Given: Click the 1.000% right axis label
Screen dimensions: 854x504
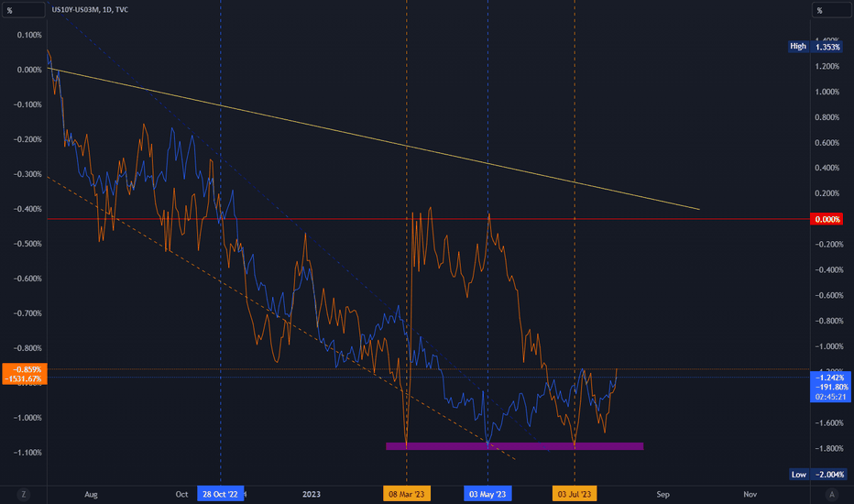Looking at the screenshot, I should click(x=827, y=92).
